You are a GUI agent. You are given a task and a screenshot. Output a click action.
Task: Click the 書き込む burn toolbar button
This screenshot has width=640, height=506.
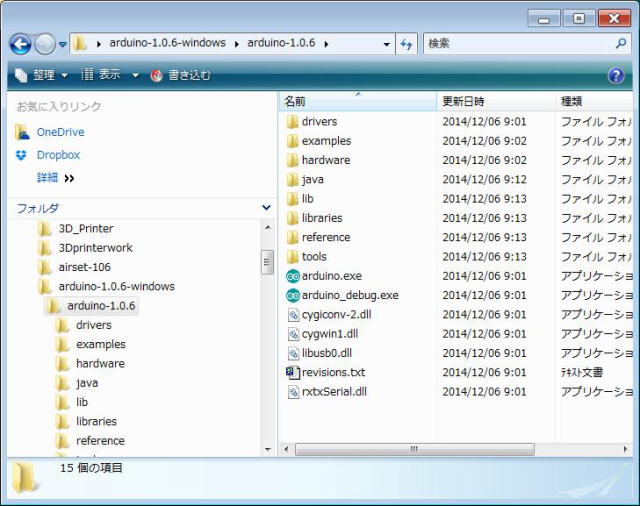[x=180, y=75]
